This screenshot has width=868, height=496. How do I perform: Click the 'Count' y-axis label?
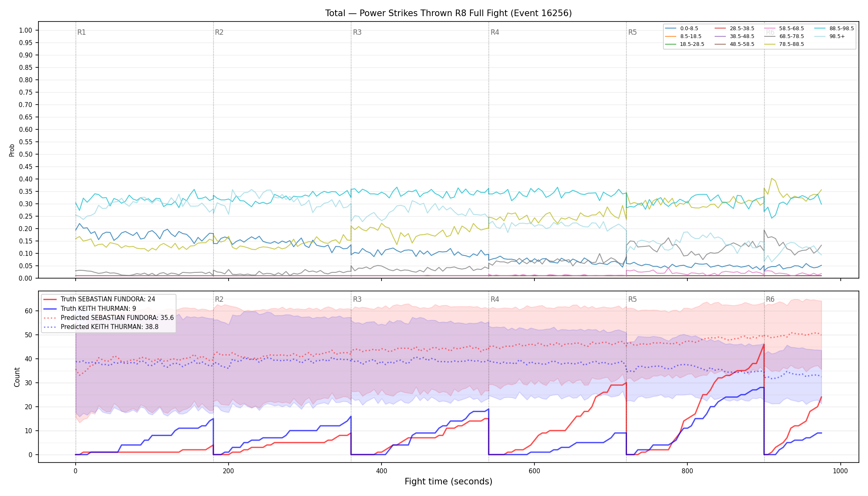tap(17, 377)
